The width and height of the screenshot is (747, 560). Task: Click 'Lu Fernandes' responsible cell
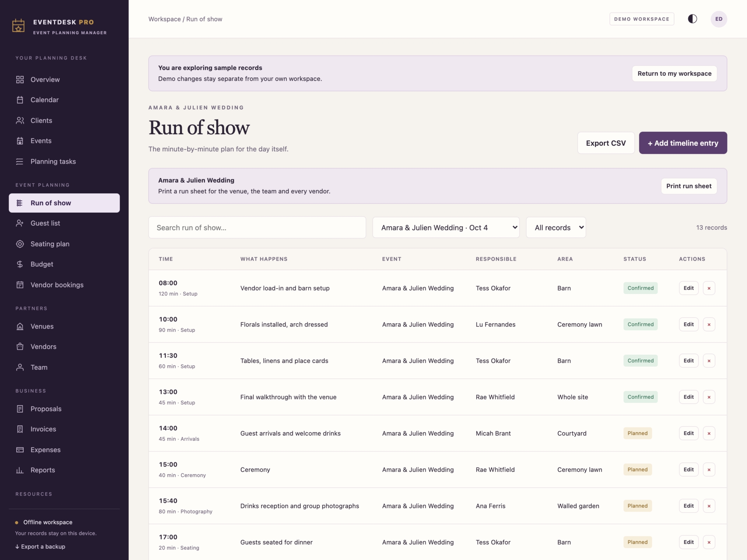(495, 324)
